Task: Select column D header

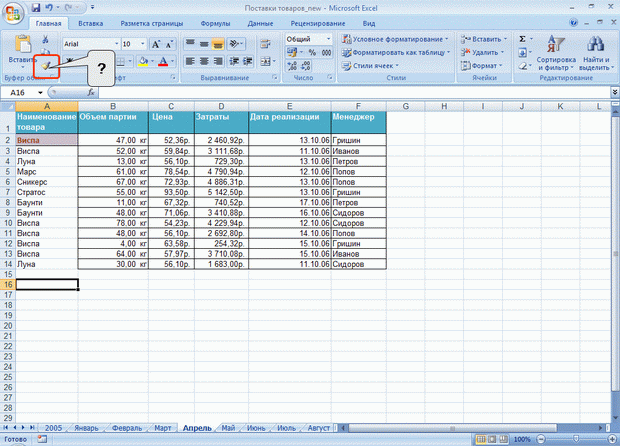Action: point(221,106)
